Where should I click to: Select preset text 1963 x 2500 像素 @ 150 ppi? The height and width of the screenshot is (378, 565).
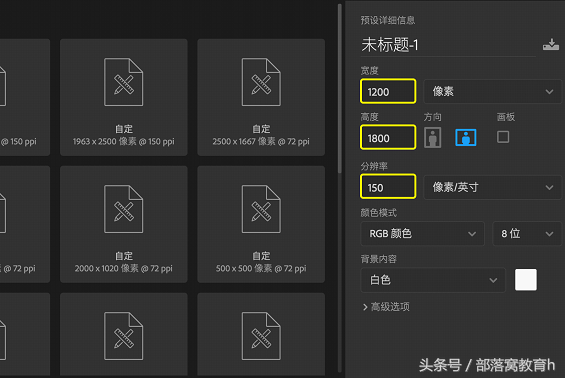(124, 141)
